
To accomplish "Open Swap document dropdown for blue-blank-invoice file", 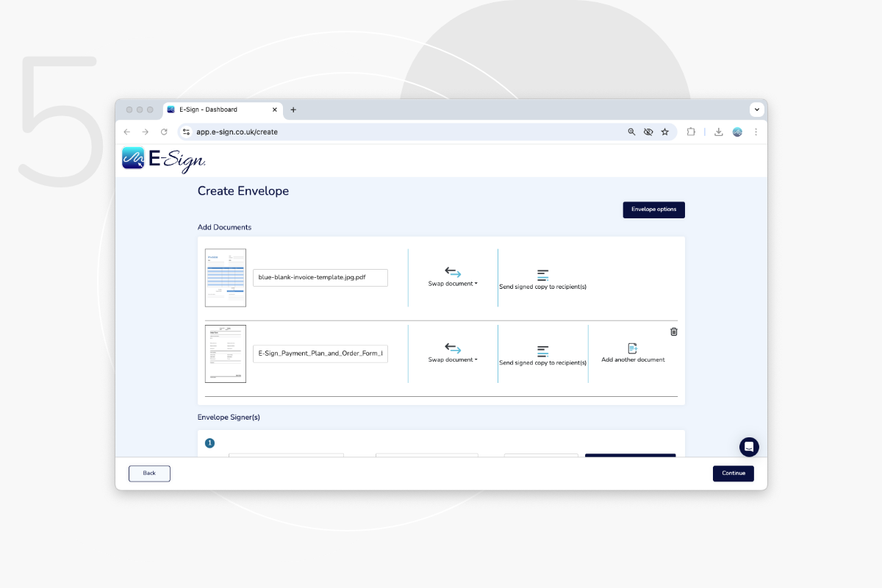I will coord(453,284).
